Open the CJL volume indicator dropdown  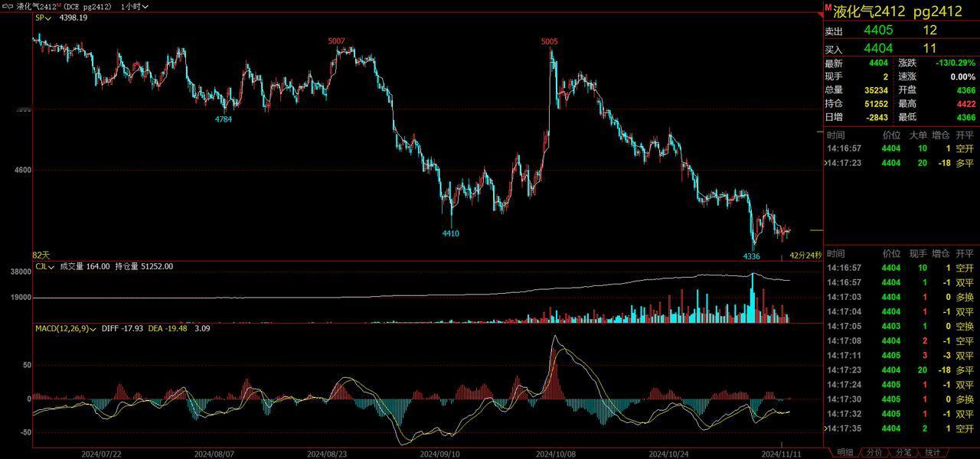pyautogui.click(x=45, y=266)
